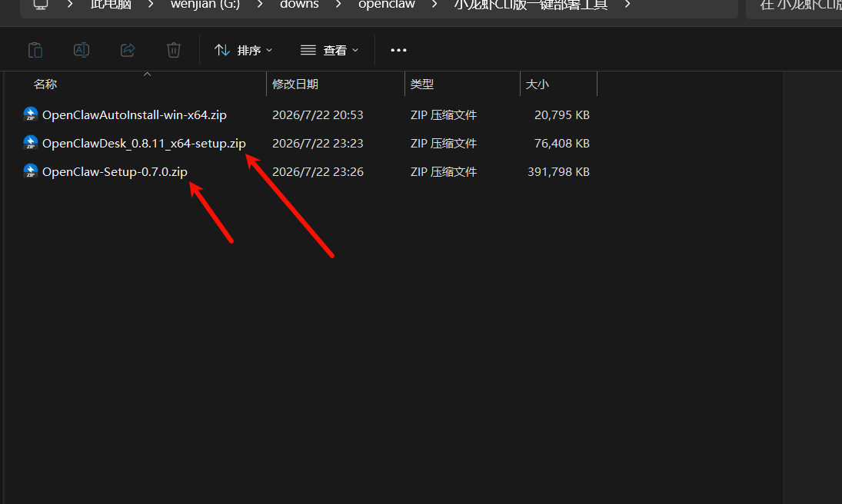Viewport: 842px width, 504px height.
Task: Click the Rename toolbar icon
Action: [x=82, y=50]
